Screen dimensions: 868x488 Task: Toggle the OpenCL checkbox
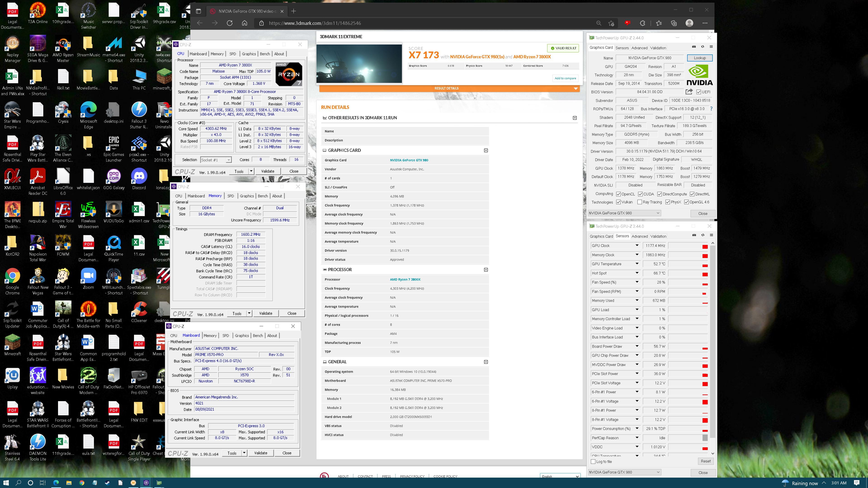point(618,194)
